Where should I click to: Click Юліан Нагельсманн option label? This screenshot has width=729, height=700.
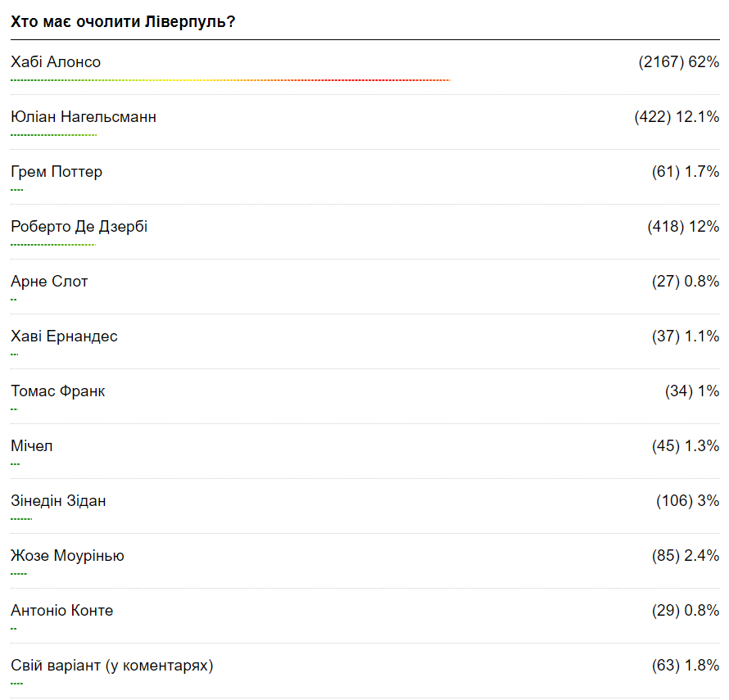(x=84, y=117)
